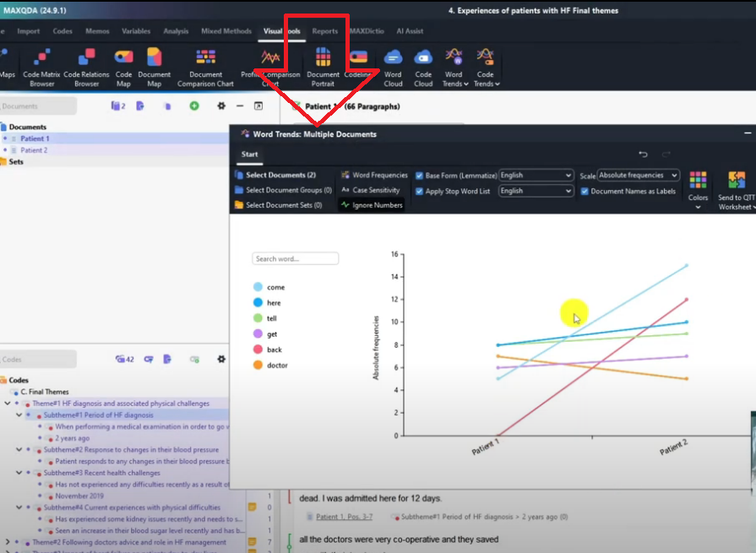Image resolution: width=756 pixels, height=553 pixels.
Task: Open the Code Relations Browser
Action: pyautogui.click(x=86, y=68)
